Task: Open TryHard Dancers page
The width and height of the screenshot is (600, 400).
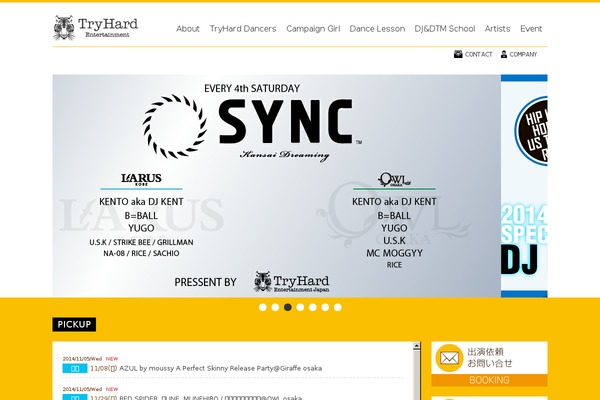Action: [x=243, y=29]
